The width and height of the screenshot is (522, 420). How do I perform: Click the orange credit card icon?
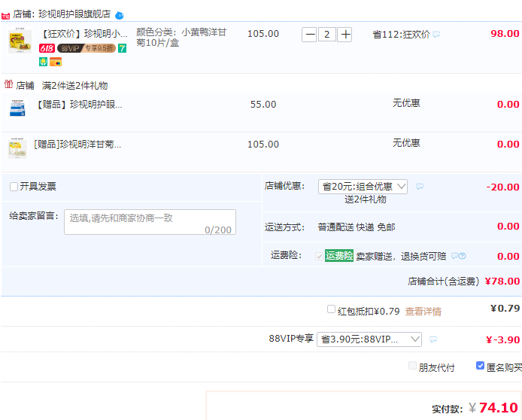pos(56,62)
